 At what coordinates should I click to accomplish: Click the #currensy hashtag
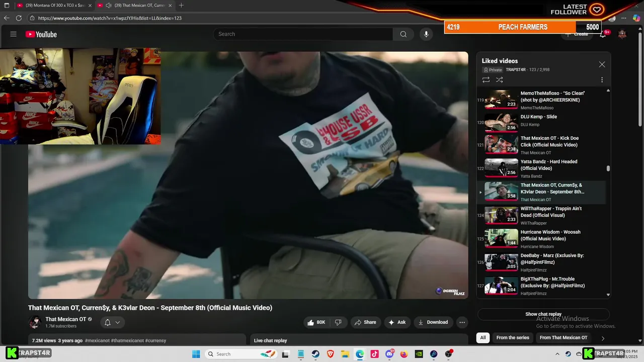click(155, 341)
